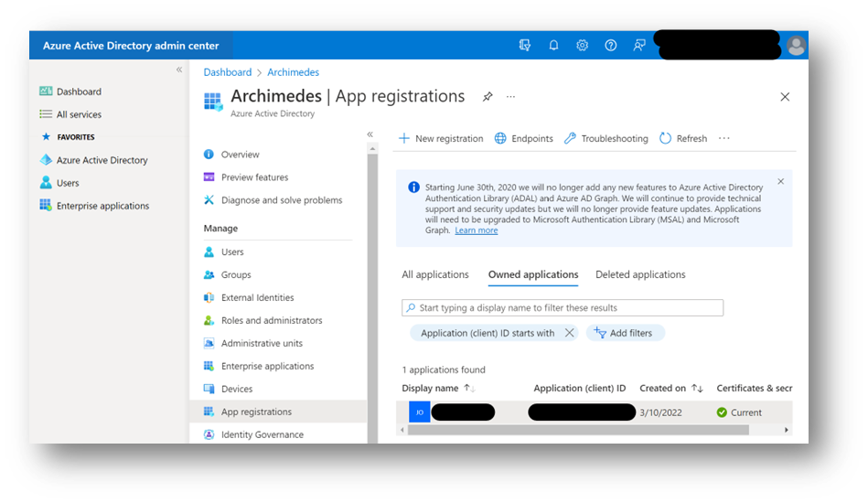Click the Current certificate status cell

pos(739,412)
